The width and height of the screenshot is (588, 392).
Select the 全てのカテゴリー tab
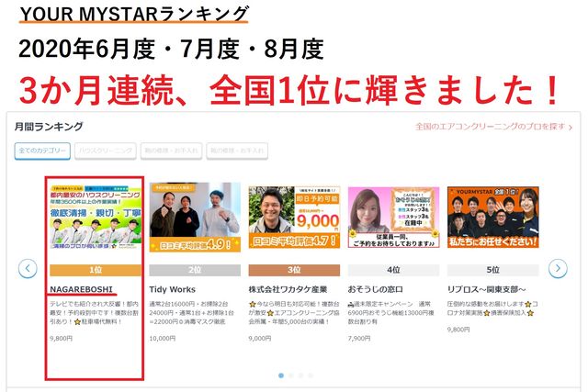(x=42, y=151)
